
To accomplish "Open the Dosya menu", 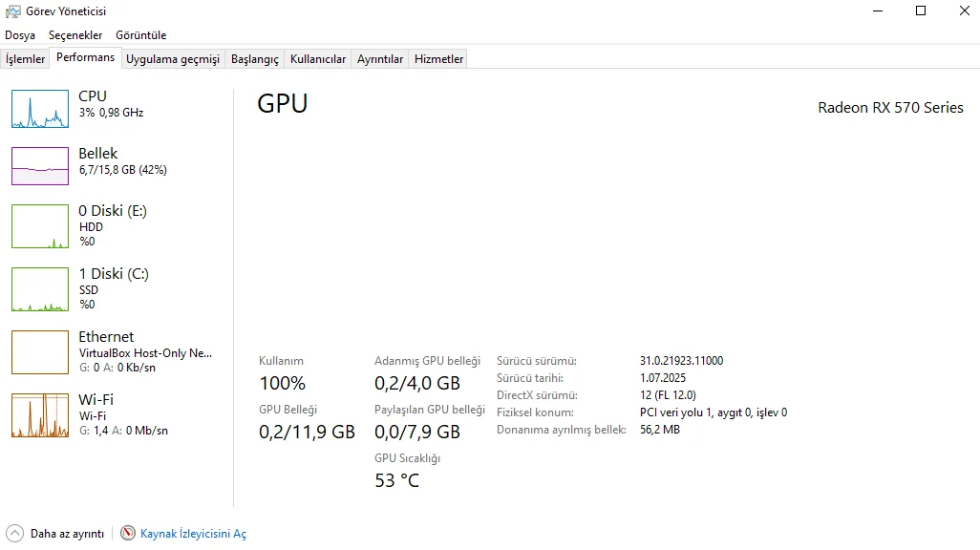I will 20,35.
